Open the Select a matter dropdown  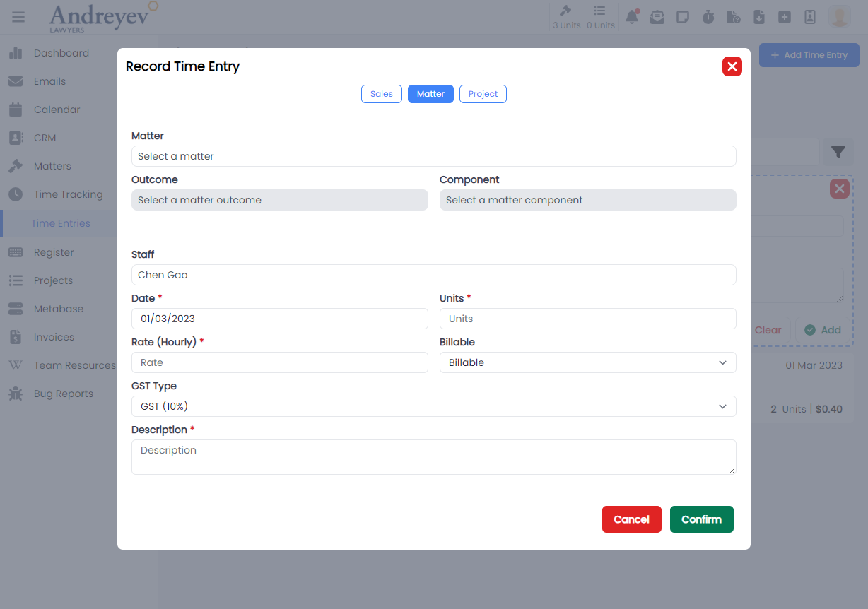pos(433,156)
